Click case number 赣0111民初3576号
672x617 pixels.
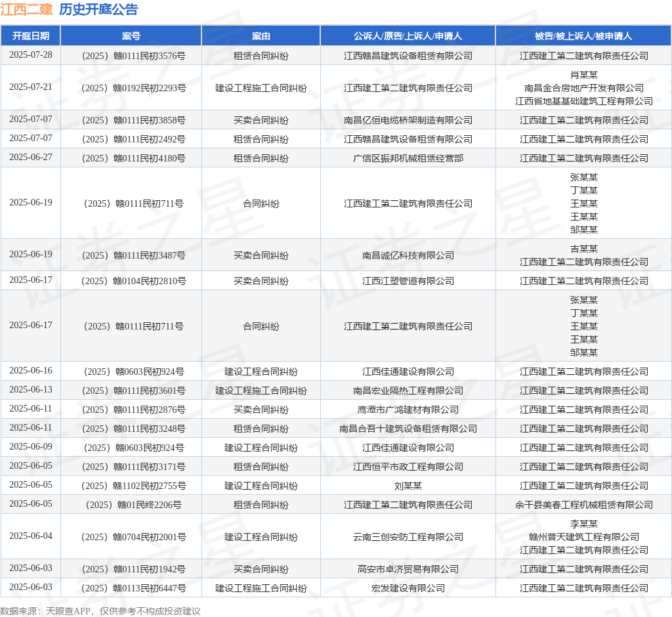coord(134,56)
